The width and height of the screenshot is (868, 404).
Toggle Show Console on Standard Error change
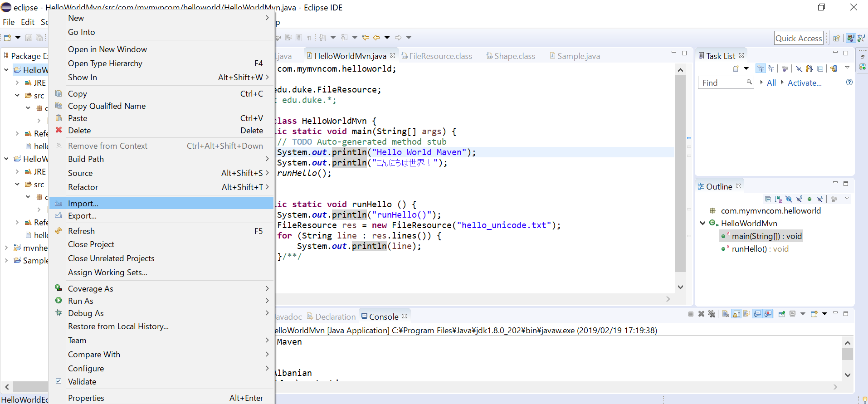point(768,314)
